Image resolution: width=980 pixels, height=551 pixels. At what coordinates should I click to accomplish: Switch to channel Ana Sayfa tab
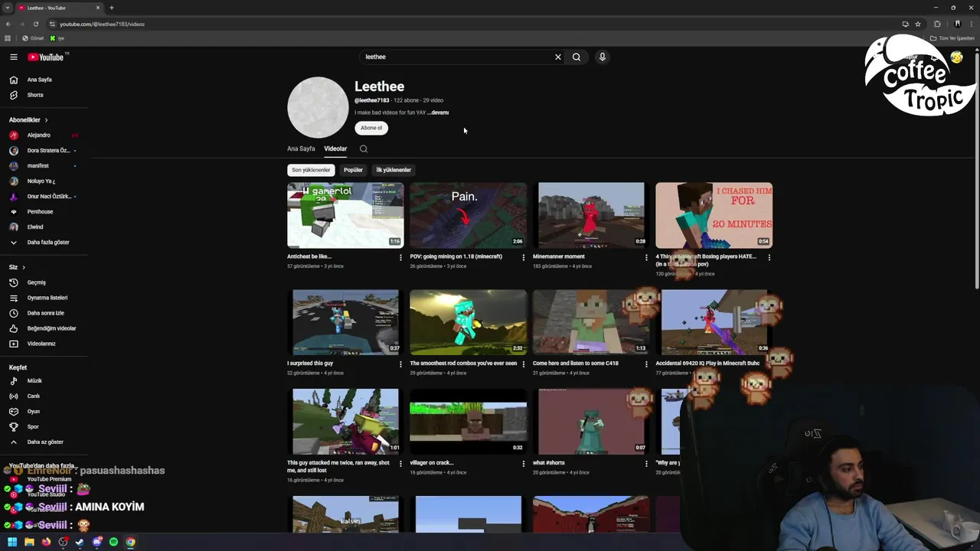[301, 148]
